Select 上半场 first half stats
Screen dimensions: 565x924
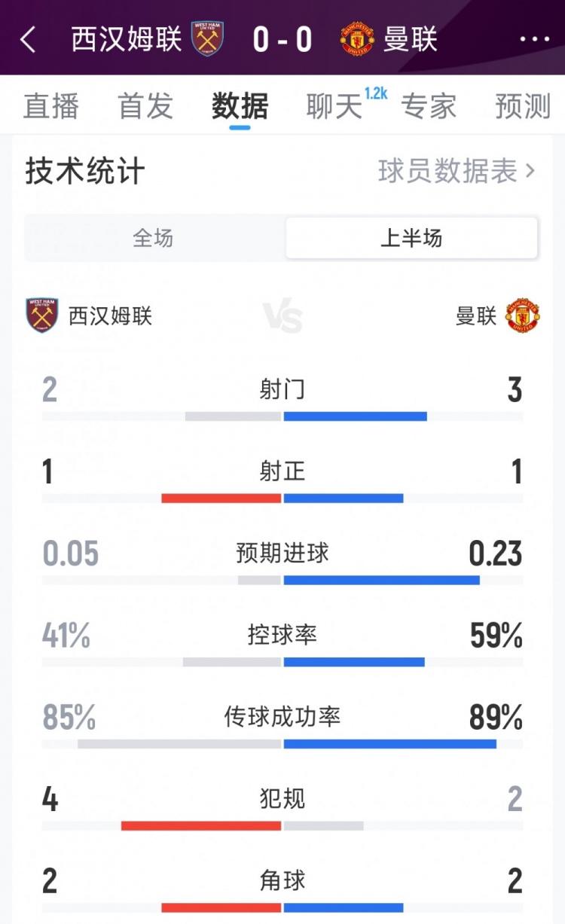point(411,239)
